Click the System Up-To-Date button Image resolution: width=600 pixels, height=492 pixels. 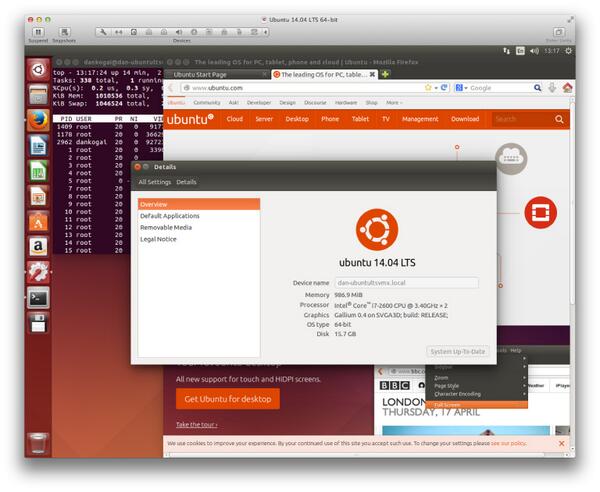458,351
